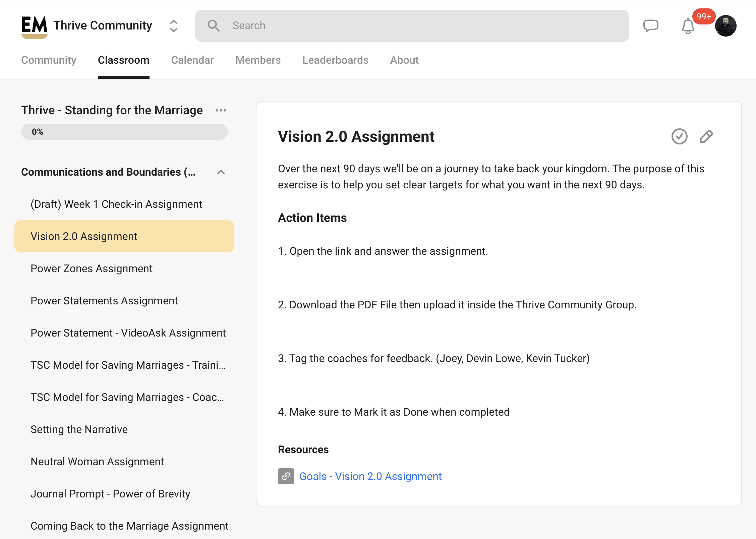
Task: Click the magnifier search icon
Action: point(214,26)
